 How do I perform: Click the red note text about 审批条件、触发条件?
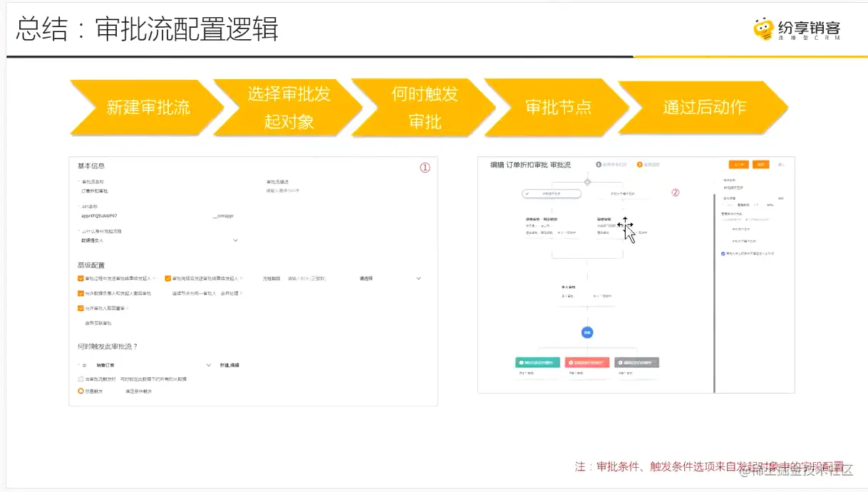point(709,466)
